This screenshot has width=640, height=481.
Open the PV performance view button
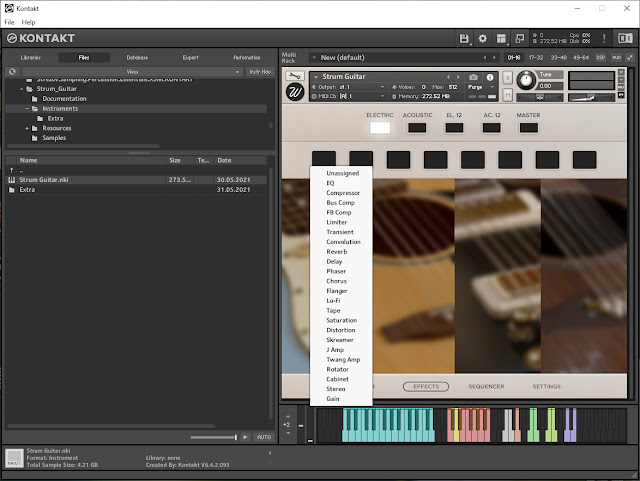pos(621,95)
